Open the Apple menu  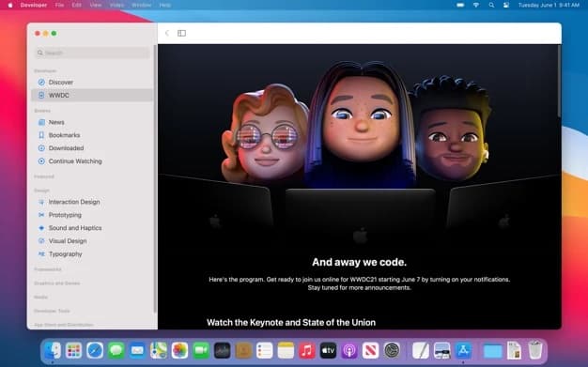[10, 5]
